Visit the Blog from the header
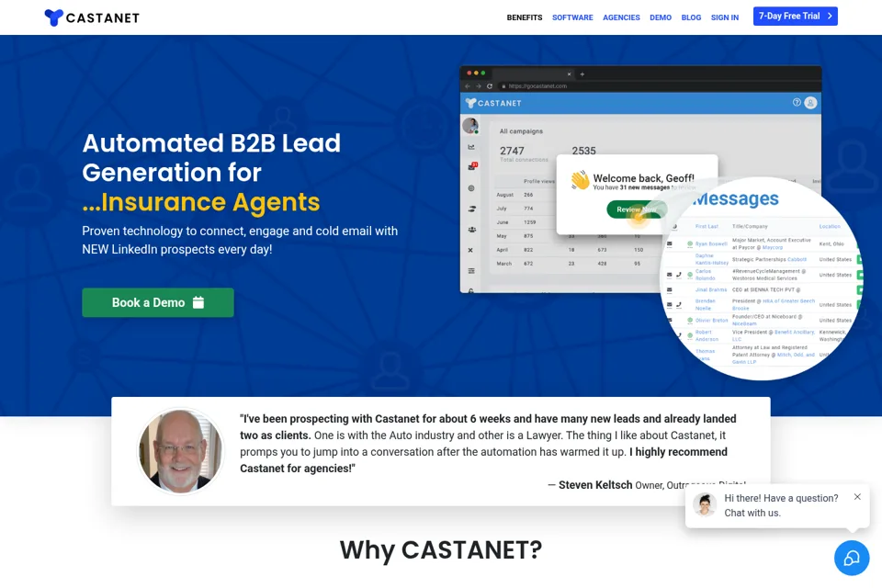The image size is (882, 588). [691, 17]
